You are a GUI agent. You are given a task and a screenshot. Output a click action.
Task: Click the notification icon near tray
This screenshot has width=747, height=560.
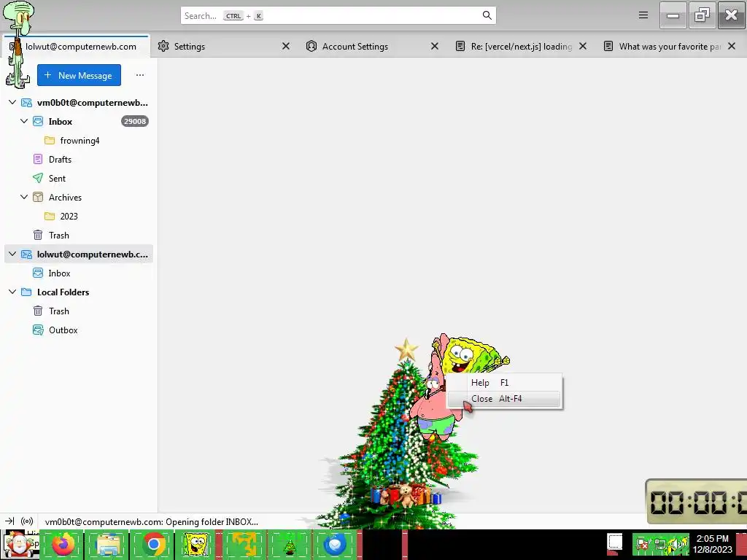click(614, 542)
